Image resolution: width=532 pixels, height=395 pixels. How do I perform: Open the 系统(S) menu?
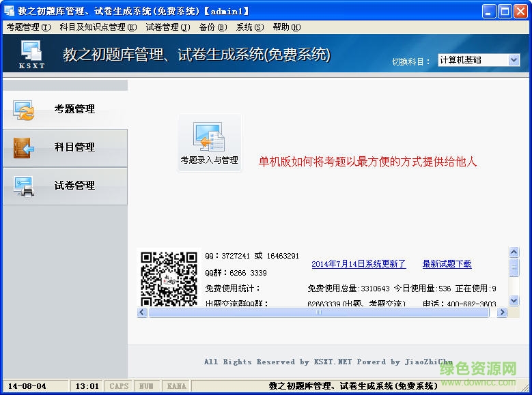coord(249,27)
